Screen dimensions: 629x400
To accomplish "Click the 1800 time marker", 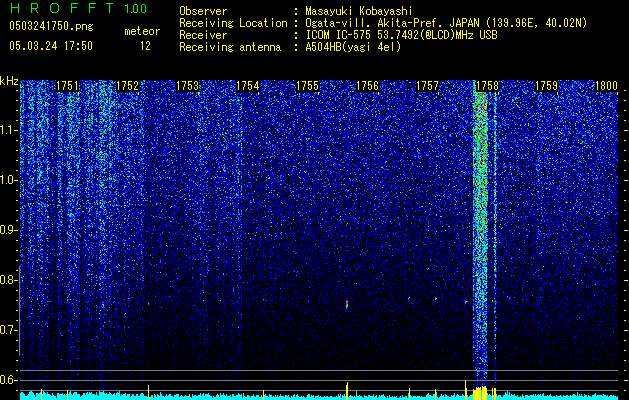I will click(x=606, y=86).
